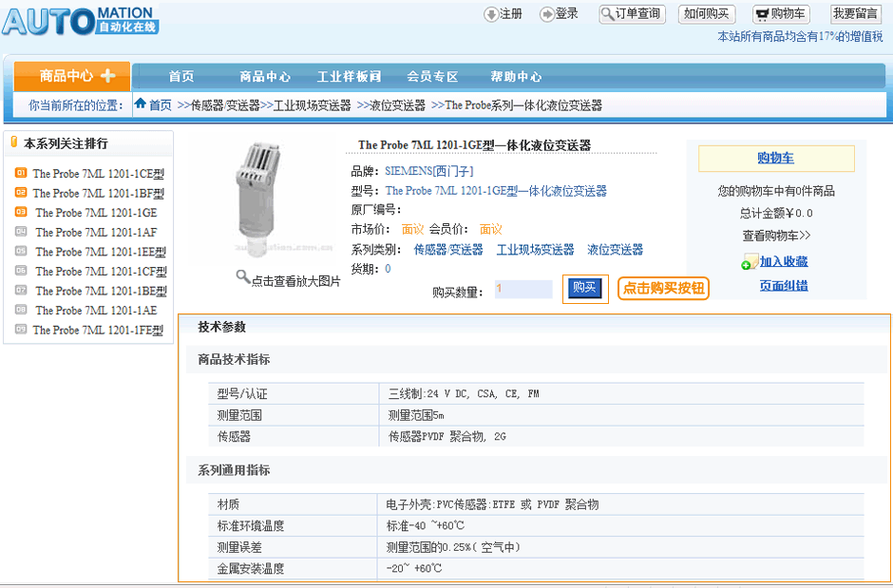Open breadcrumb link The Probe系列一体化液位变送器

pos(523,105)
